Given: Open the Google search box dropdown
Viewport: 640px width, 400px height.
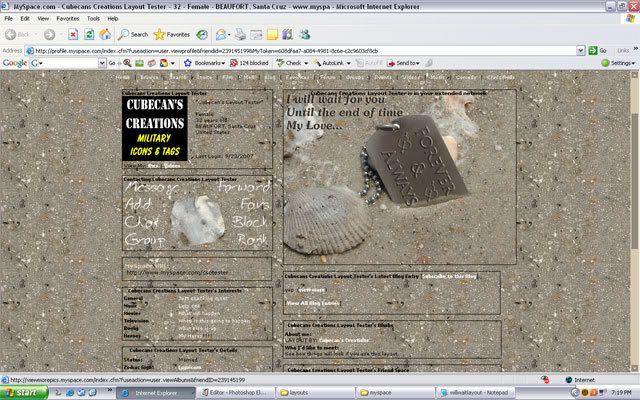Looking at the screenshot, I should tap(102, 63).
